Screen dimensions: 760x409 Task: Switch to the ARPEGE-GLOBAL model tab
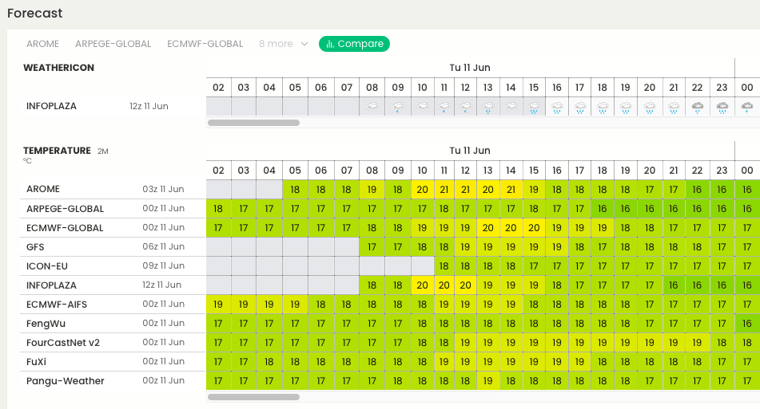113,44
